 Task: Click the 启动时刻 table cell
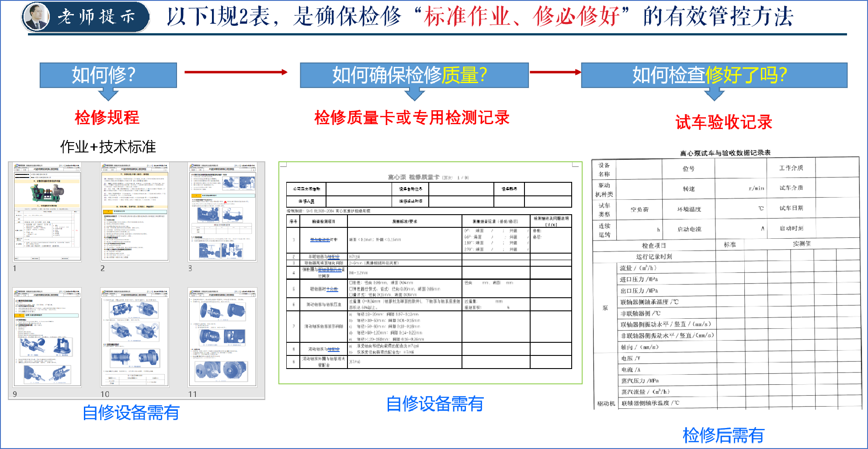click(791, 228)
